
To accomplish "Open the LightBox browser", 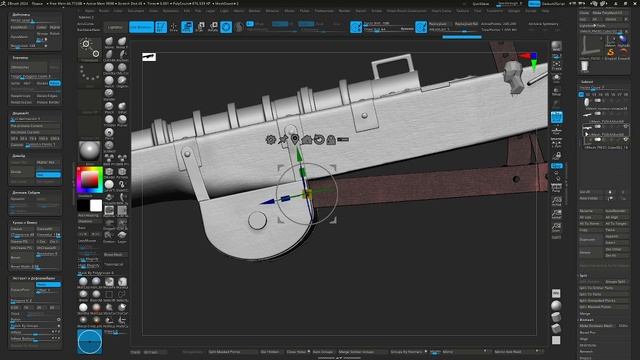I will point(116,27).
